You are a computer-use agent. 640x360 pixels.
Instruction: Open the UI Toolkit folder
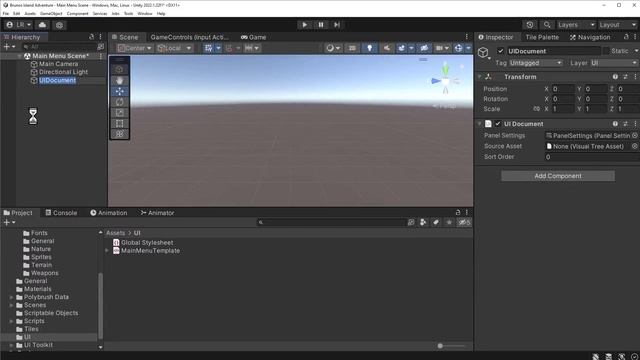click(38, 345)
